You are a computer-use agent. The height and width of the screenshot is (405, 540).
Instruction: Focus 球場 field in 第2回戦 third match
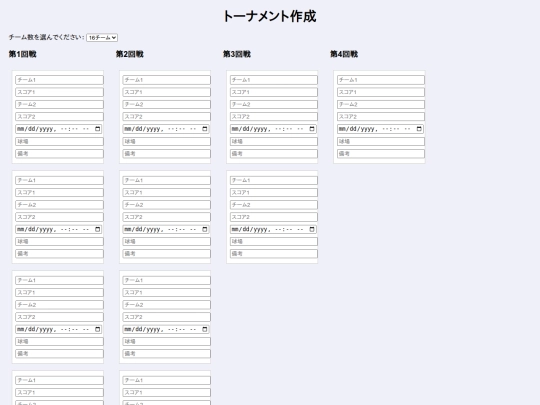[x=167, y=342]
